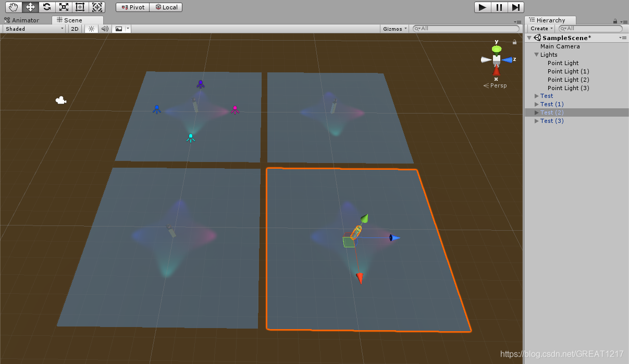This screenshot has width=629, height=364.
Task: Open the Gizmos dropdown
Action: coord(394,29)
